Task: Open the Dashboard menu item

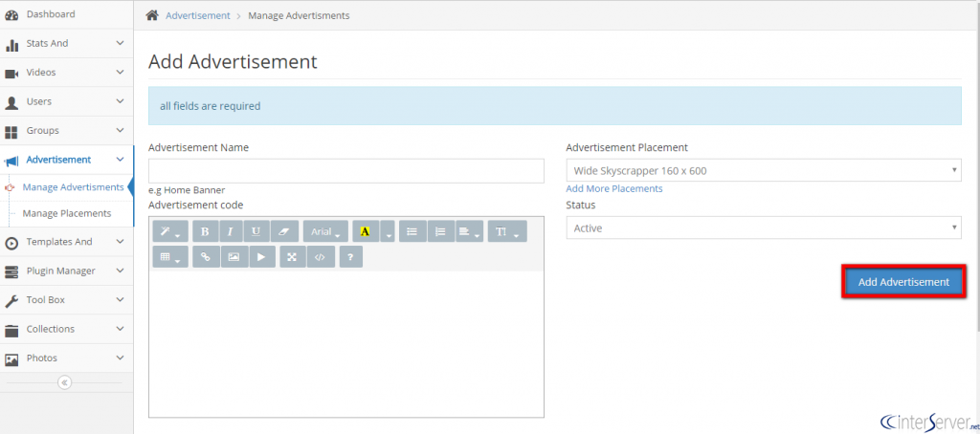Action: 67,14
